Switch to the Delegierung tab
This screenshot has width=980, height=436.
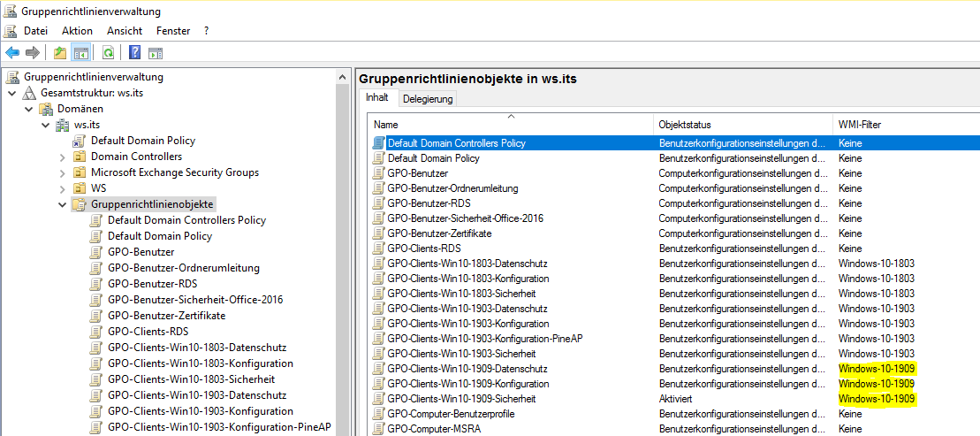click(428, 99)
